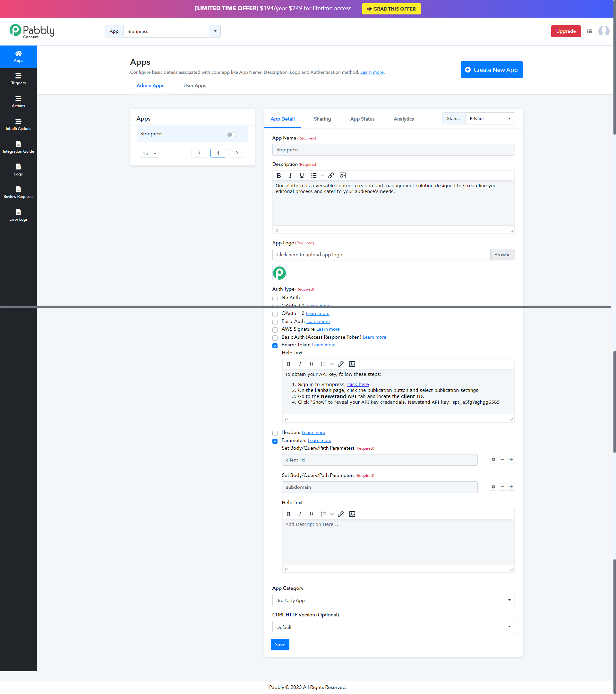Open the Apps sidebar section

coord(18,56)
